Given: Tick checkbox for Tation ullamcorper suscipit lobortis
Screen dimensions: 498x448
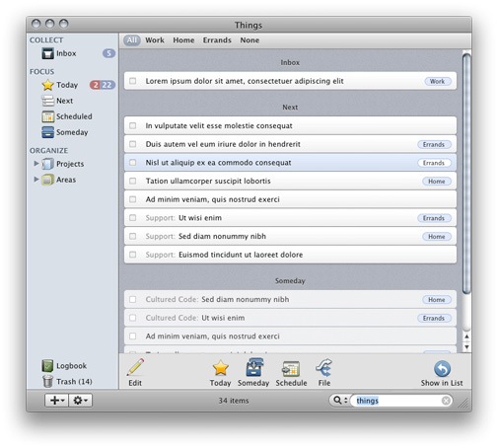Looking at the screenshot, I should tap(133, 181).
